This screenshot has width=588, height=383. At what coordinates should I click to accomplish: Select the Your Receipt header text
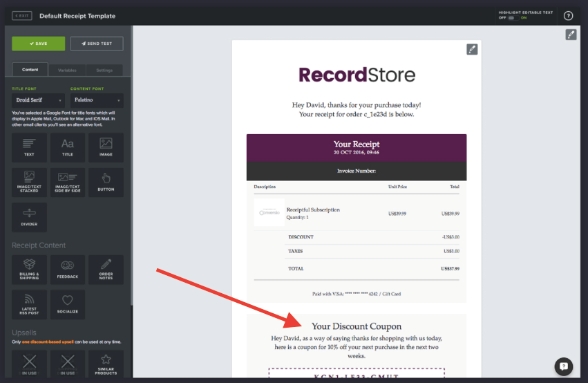click(357, 144)
